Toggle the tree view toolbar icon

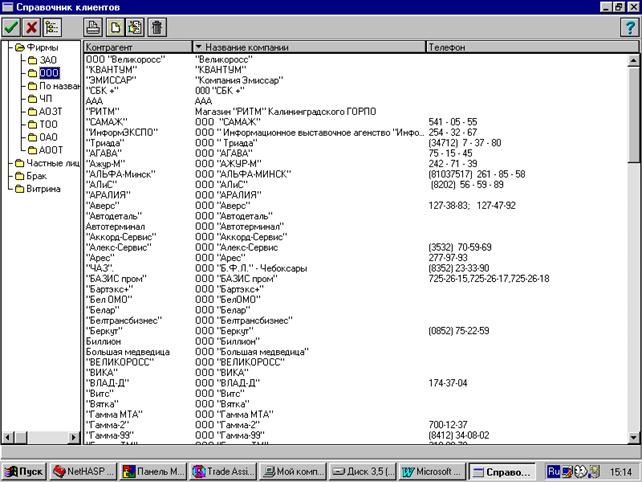click(52, 27)
